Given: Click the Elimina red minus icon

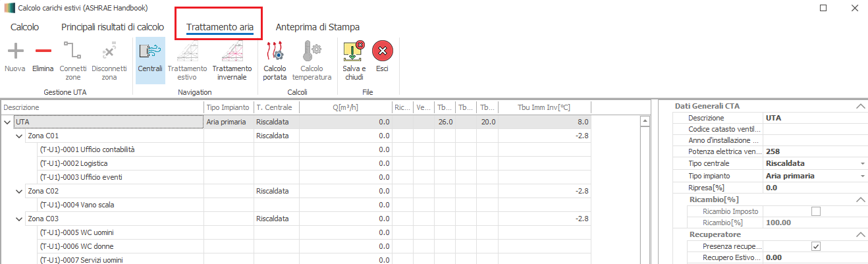Looking at the screenshot, I should tap(43, 51).
